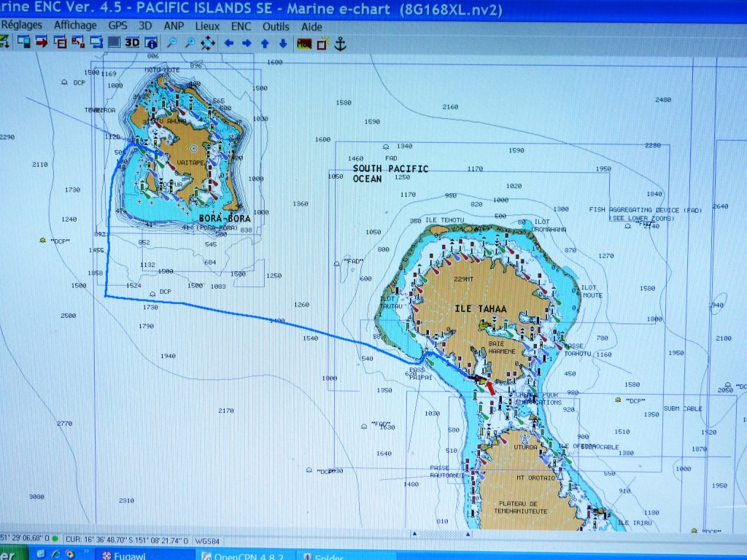The image size is (747, 560).
Task: Click the show desktop quick launch icon
Action: (41, 554)
